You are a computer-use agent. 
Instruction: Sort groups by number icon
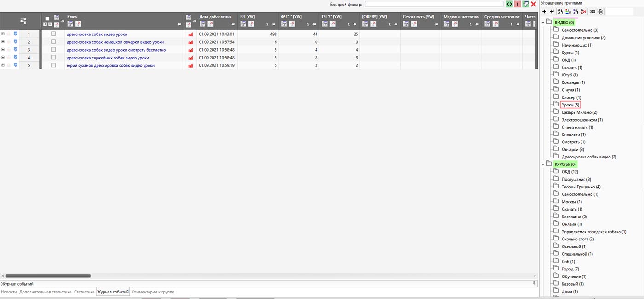[576, 12]
